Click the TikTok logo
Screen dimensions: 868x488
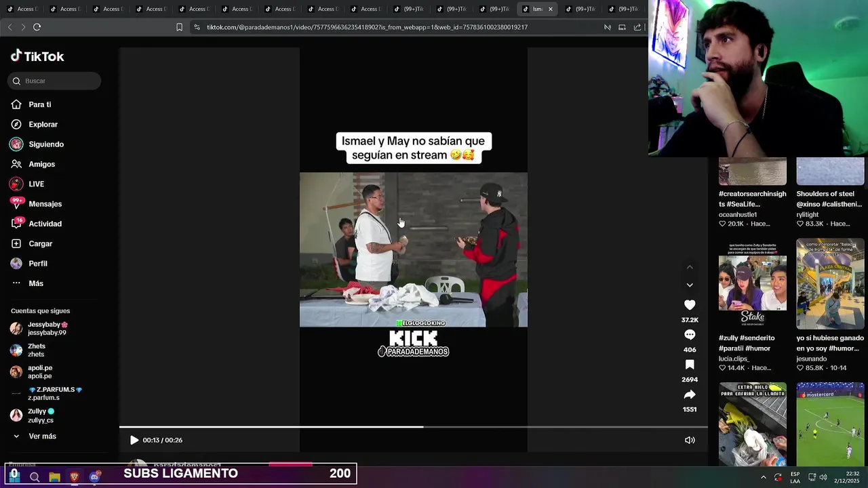pos(37,56)
